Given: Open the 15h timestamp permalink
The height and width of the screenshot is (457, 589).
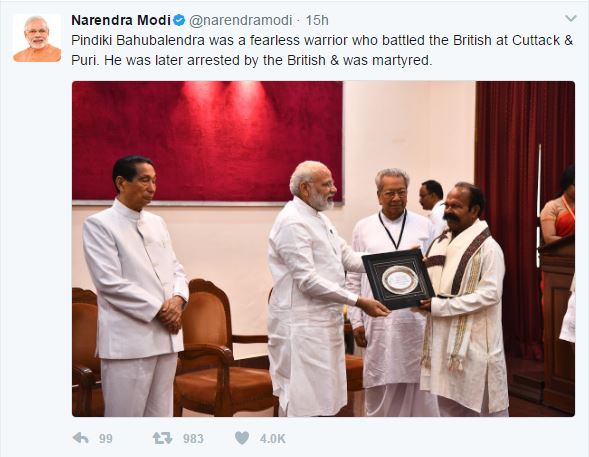Looking at the screenshot, I should tap(317, 20).
